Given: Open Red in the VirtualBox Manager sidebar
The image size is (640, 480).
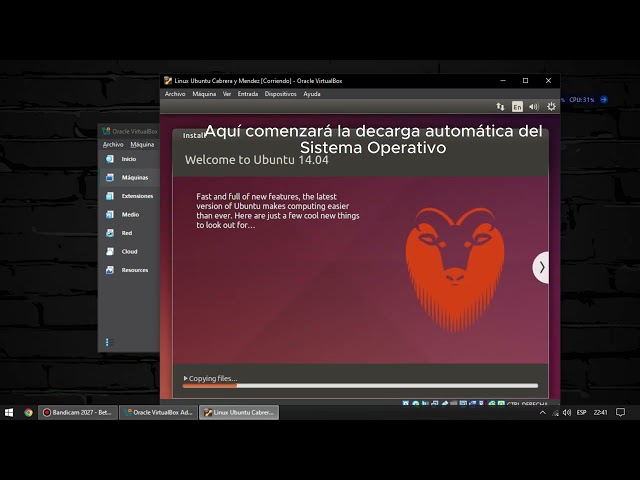Looking at the screenshot, I should pyautogui.click(x=129, y=233).
